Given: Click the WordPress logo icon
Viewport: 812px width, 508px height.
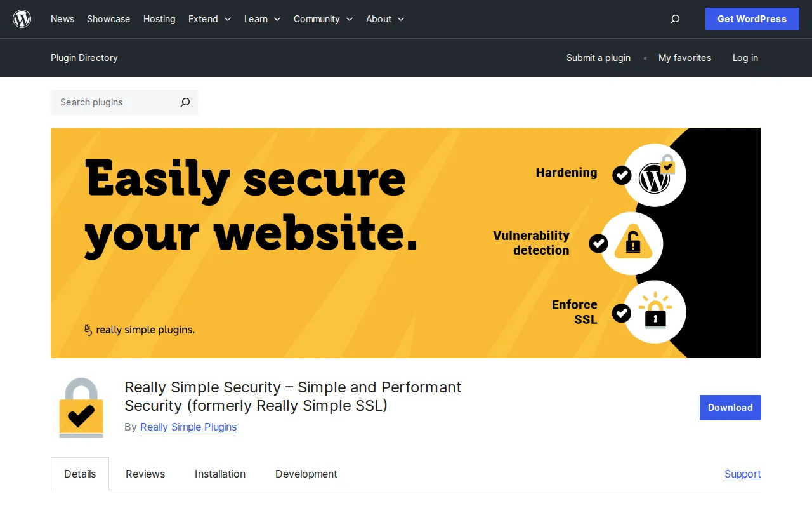Looking at the screenshot, I should point(22,19).
